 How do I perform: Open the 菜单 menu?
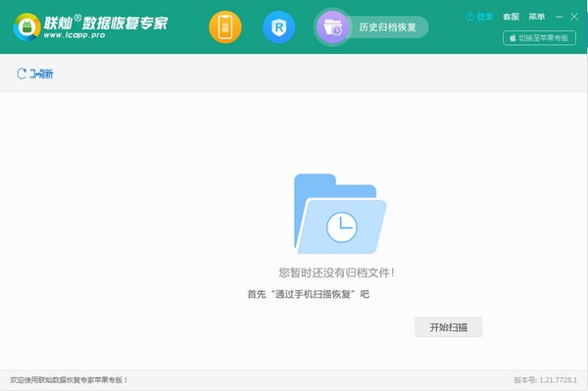(537, 17)
